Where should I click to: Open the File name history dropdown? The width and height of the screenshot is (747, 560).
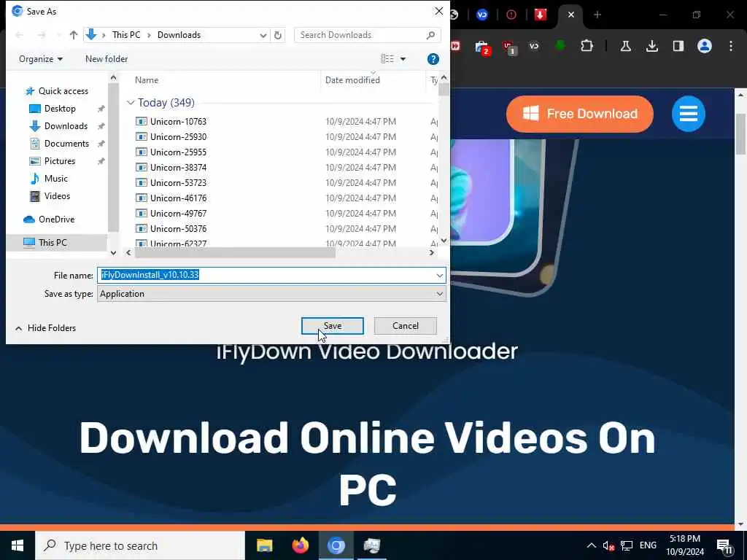click(439, 275)
